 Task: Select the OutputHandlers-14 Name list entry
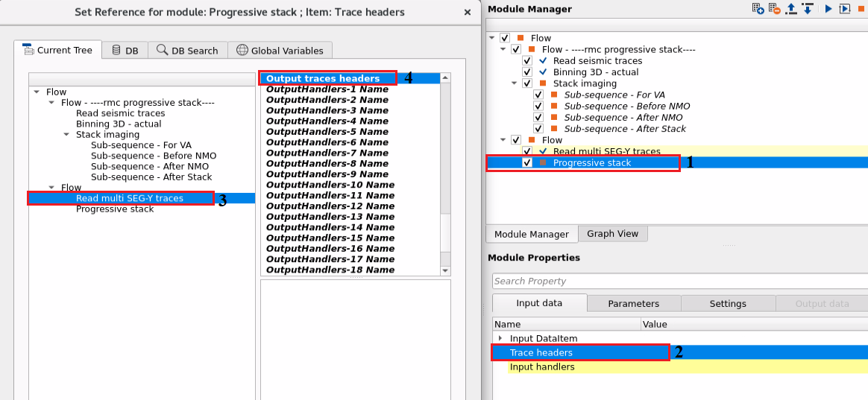350,227
